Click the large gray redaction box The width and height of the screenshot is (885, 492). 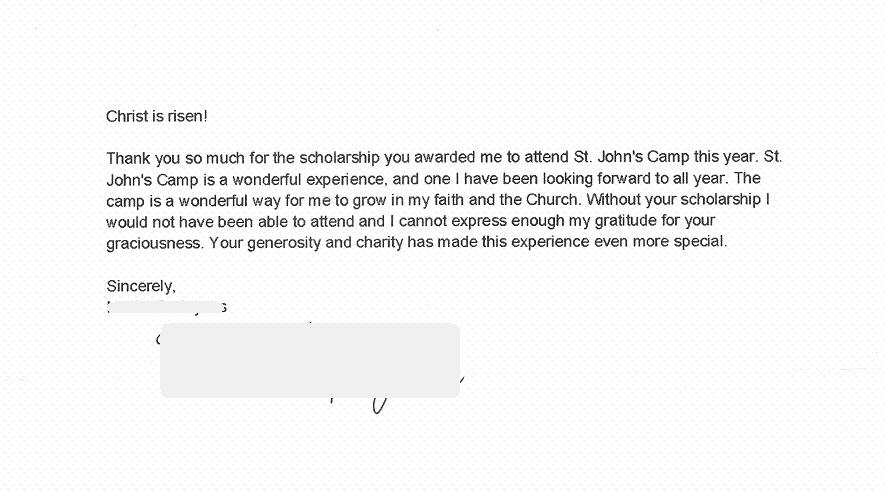pyautogui.click(x=310, y=360)
